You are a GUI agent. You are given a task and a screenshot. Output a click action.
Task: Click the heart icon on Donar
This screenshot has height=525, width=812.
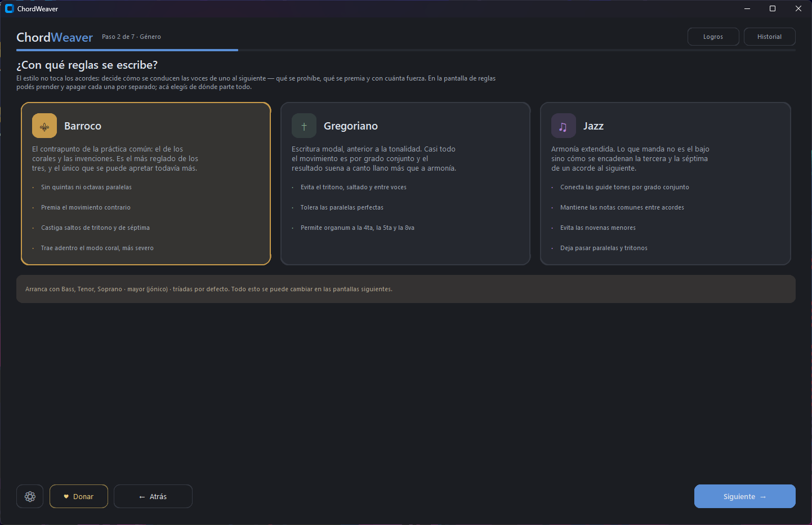(66, 497)
